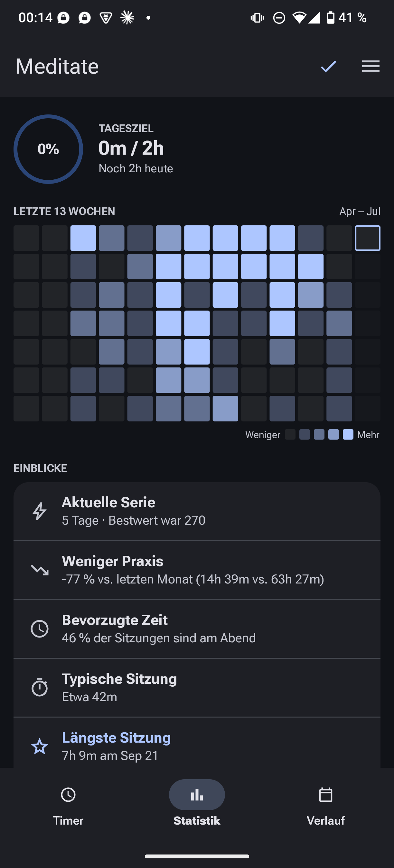This screenshot has width=394, height=868.
Task: Tap the star icon for Längste Sitzung
Action: tap(40, 746)
